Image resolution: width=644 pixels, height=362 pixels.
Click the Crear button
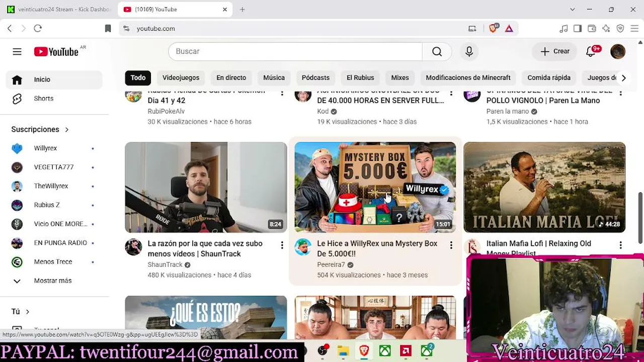coord(555,51)
